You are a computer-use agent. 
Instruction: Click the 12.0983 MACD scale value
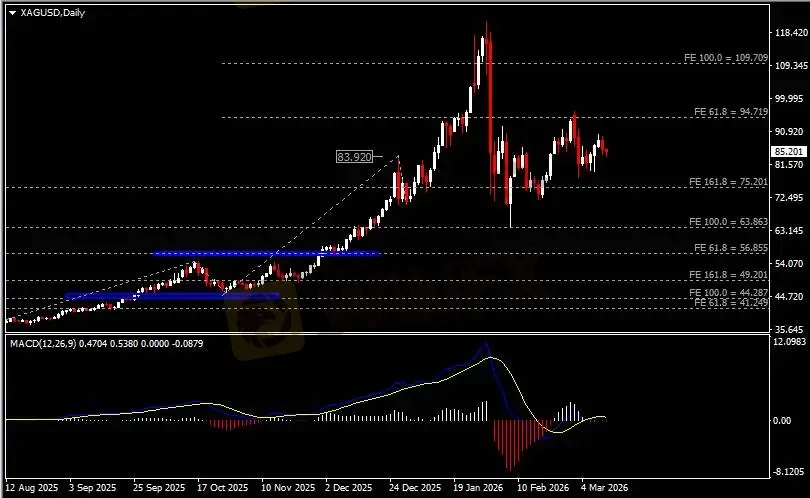(x=790, y=343)
